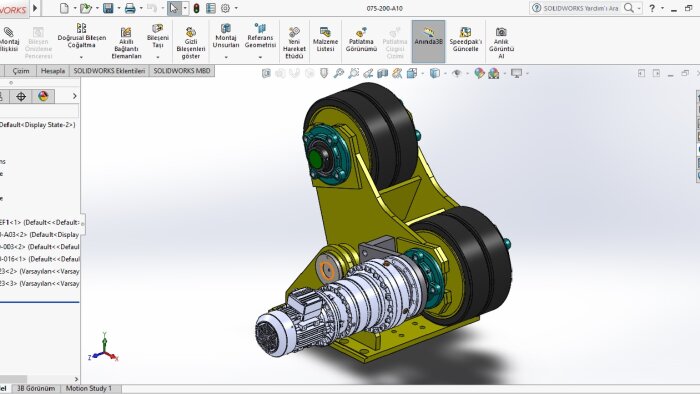
Task: Click the search magnifier in help box
Action: point(629,8)
